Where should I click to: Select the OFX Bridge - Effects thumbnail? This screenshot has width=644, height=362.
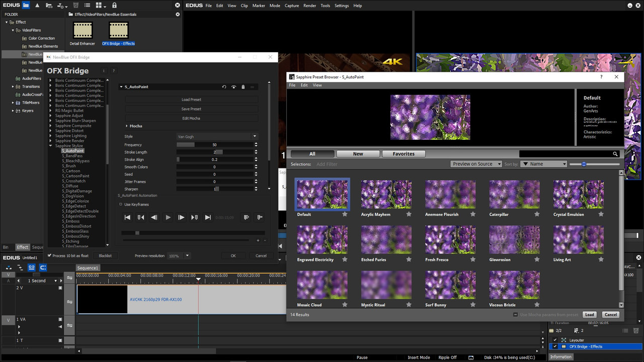(x=118, y=31)
